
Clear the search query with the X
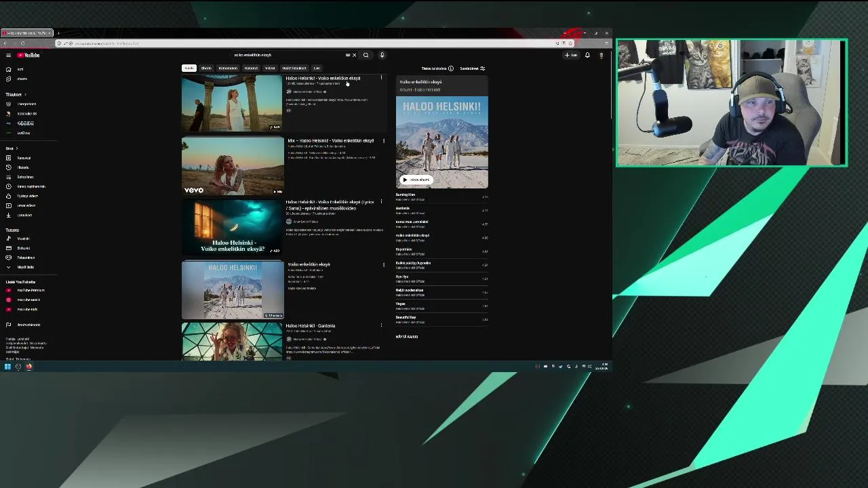pos(354,55)
